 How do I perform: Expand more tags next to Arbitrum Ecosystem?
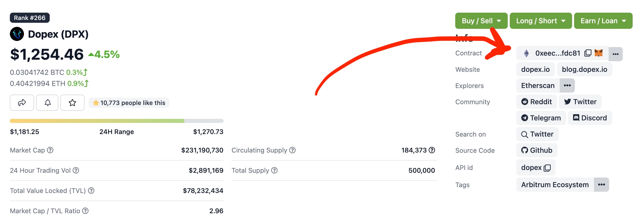pyautogui.click(x=601, y=185)
